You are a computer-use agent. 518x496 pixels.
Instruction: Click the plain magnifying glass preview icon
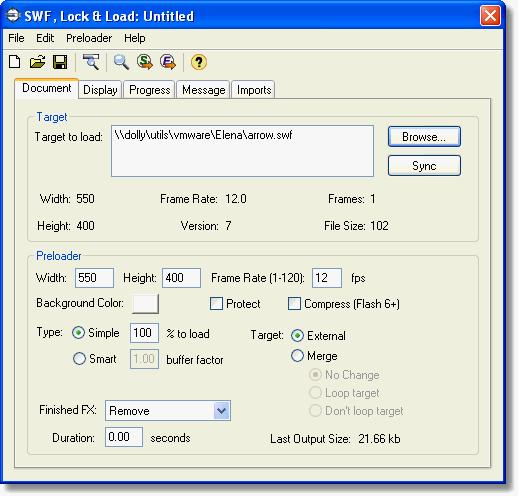point(121,62)
